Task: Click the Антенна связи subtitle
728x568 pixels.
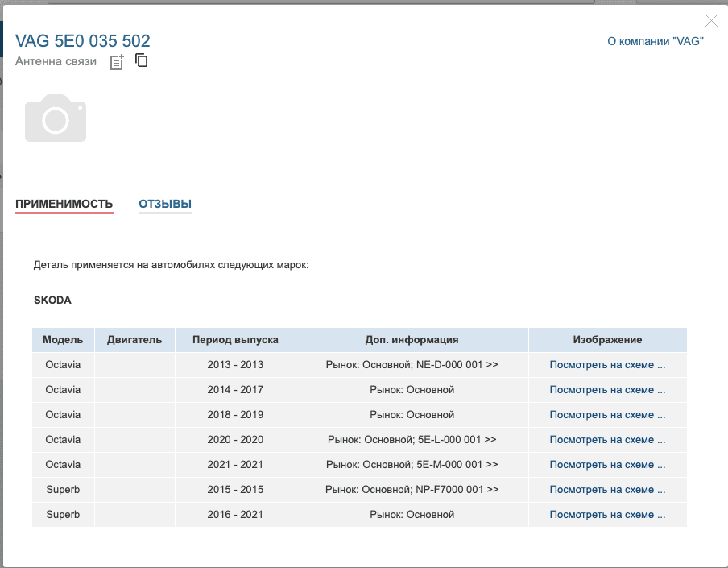Action: pyautogui.click(x=56, y=61)
